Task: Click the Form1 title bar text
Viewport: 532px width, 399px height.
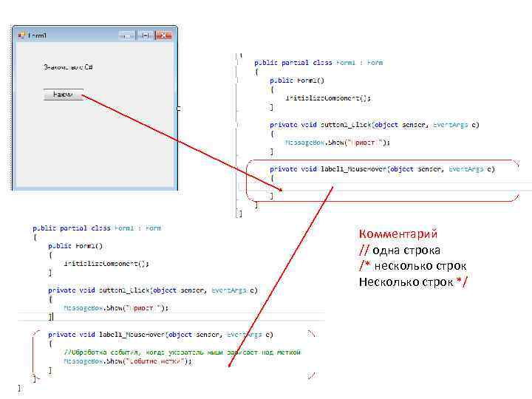Action: point(37,35)
